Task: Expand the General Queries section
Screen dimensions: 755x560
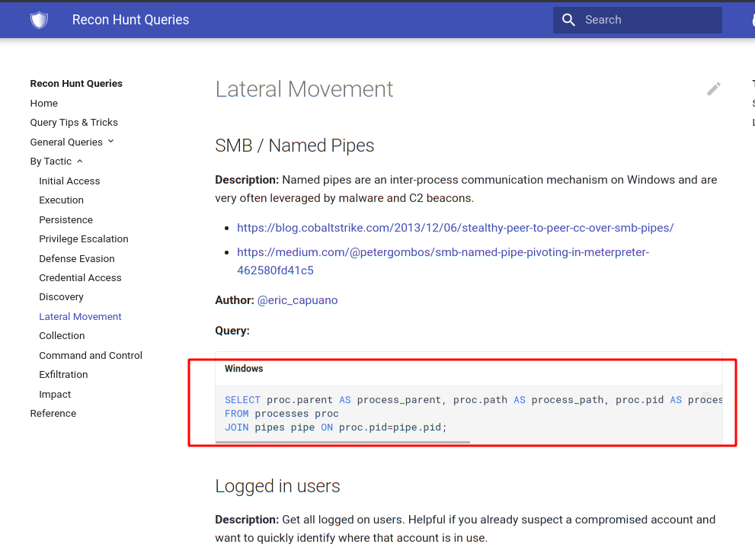Action: (72, 142)
